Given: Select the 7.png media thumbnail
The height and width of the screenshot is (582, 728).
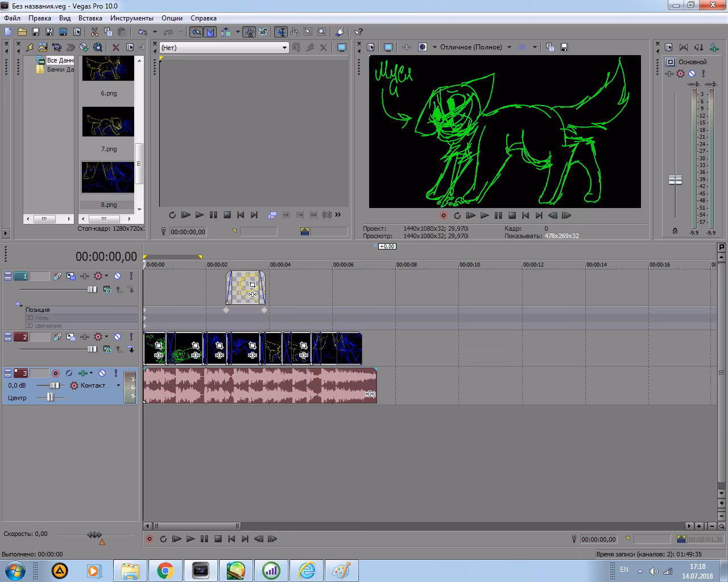Looking at the screenshot, I should (108, 122).
